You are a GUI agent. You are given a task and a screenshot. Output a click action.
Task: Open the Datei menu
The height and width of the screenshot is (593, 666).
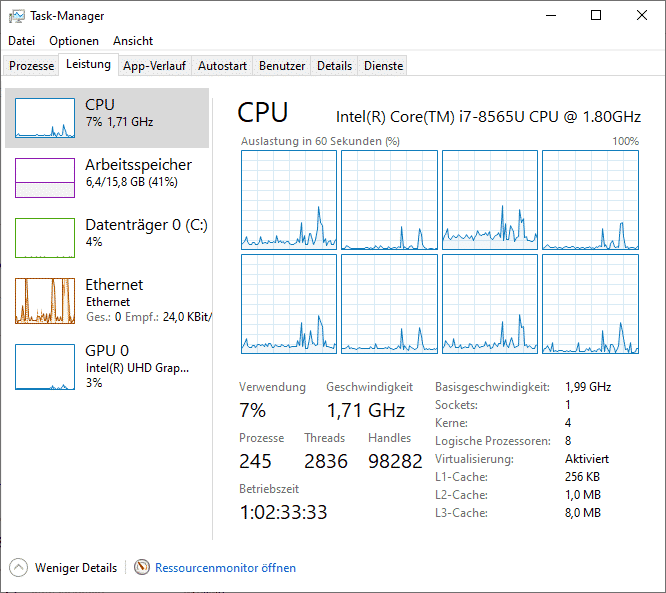click(x=22, y=41)
